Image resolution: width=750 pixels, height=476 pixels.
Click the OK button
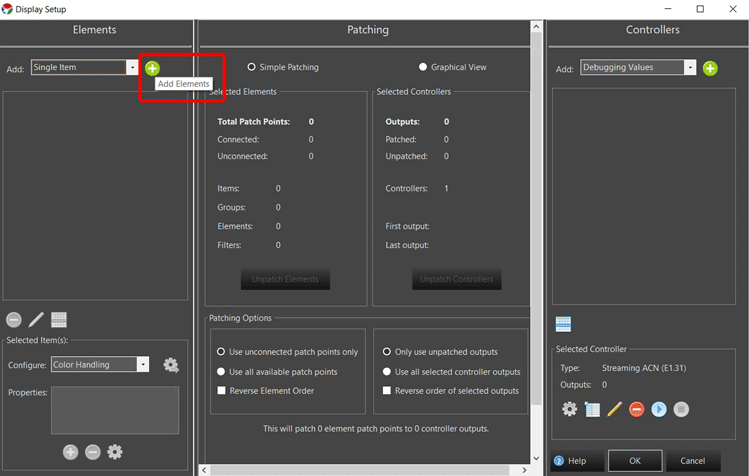(635, 461)
